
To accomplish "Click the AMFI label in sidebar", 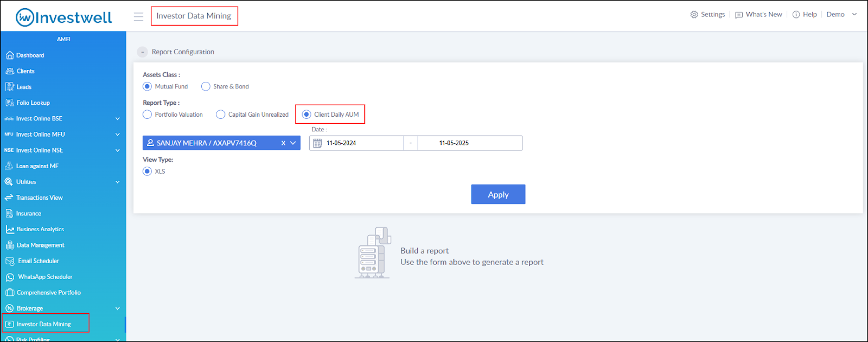I will point(63,39).
